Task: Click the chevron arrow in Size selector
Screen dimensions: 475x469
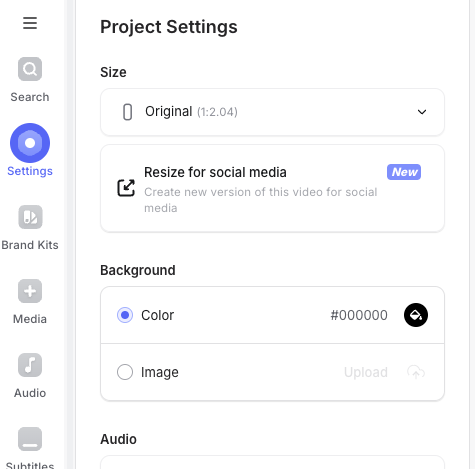Action: coord(422,112)
